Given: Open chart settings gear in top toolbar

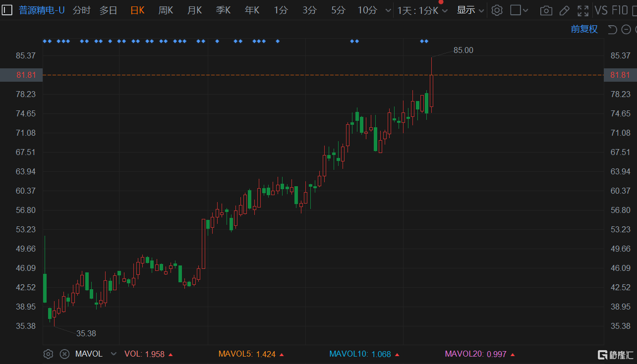Looking at the screenshot, I should 497,10.
